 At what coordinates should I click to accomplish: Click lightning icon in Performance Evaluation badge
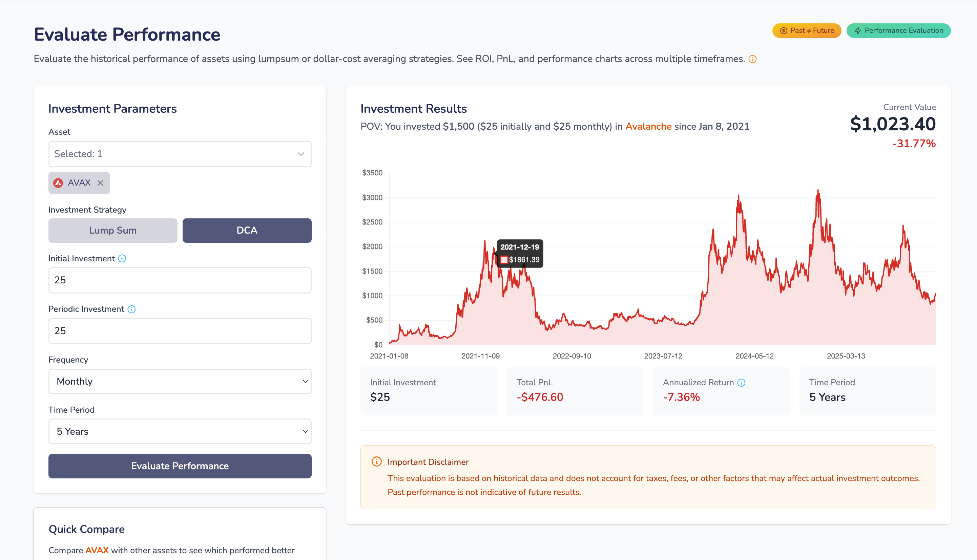tap(858, 31)
